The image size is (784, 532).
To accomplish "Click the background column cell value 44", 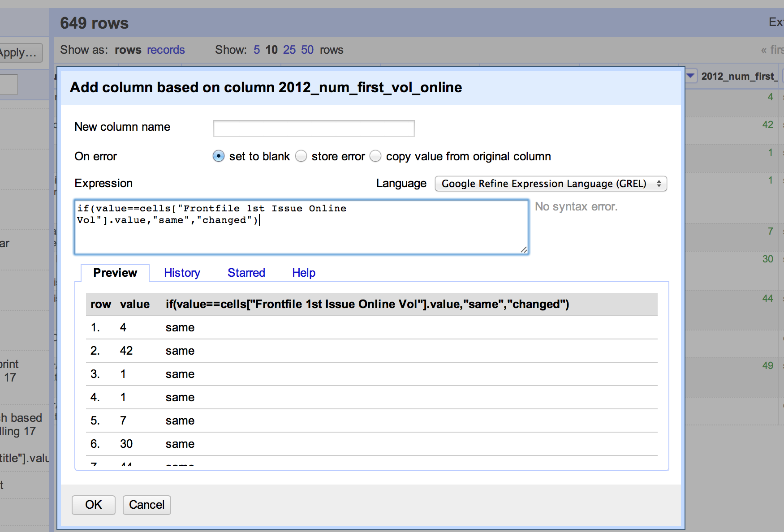I will pyautogui.click(x=768, y=298).
